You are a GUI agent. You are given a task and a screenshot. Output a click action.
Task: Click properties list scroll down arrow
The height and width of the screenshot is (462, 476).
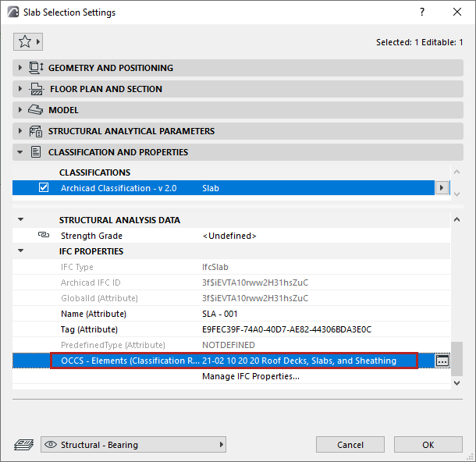coord(456,383)
